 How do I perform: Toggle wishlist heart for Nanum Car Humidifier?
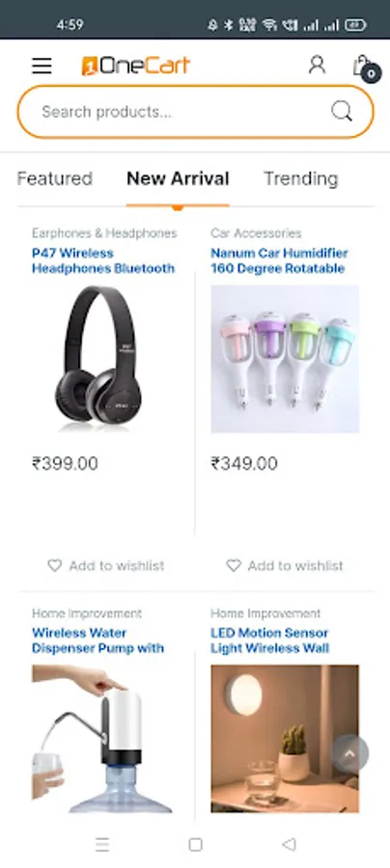(234, 565)
